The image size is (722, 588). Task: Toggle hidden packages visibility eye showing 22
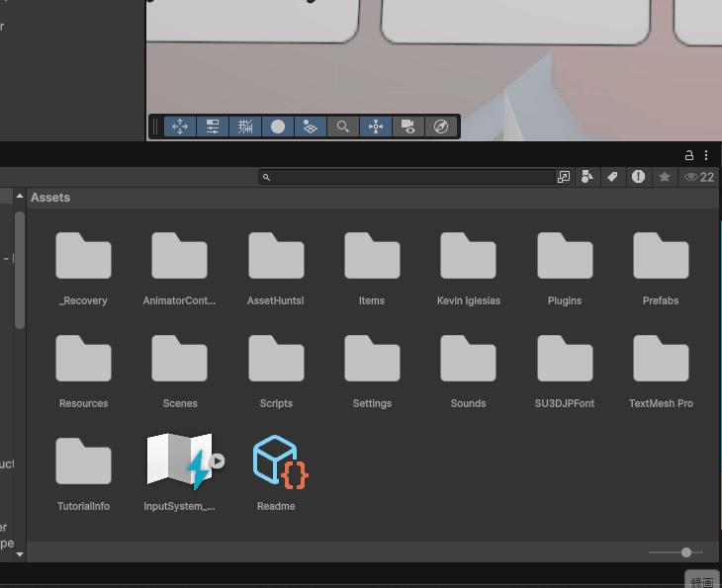(x=699, y=177)
